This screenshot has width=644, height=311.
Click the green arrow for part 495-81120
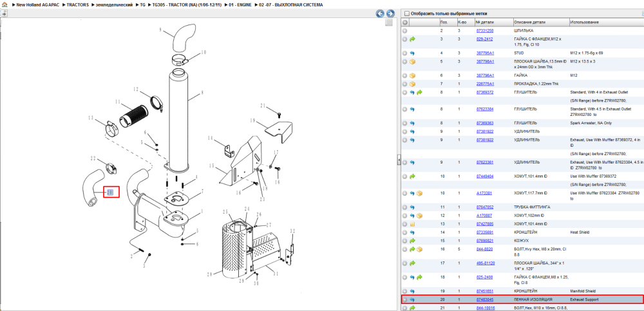[412, 263]
